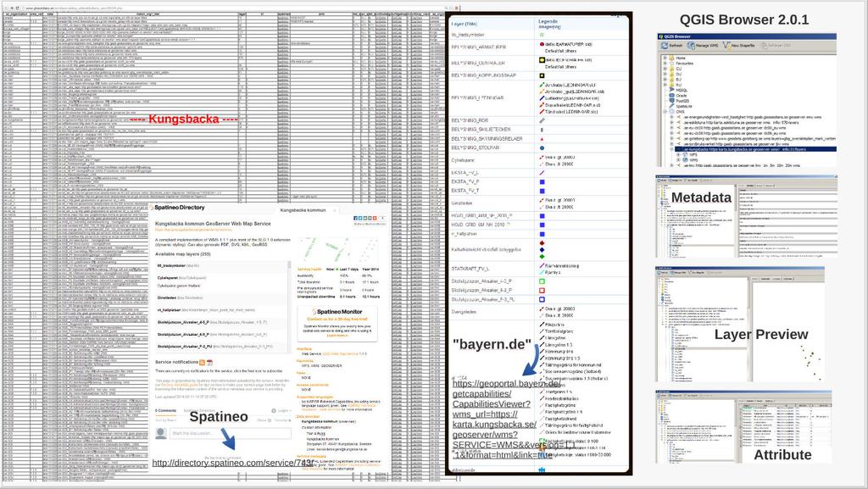Click green square for Skolskjutszon_Alvsaker_4-5_P legend
This screenshot has width=868, height=489.
[x=542, y=281]
